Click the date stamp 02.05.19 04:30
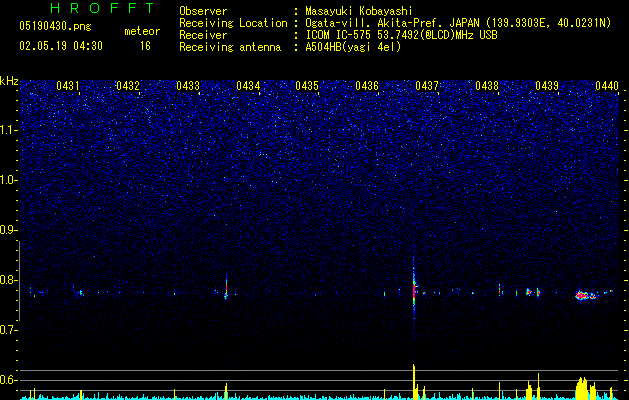Viewport: 629px width, 400px height. (61, 46)
